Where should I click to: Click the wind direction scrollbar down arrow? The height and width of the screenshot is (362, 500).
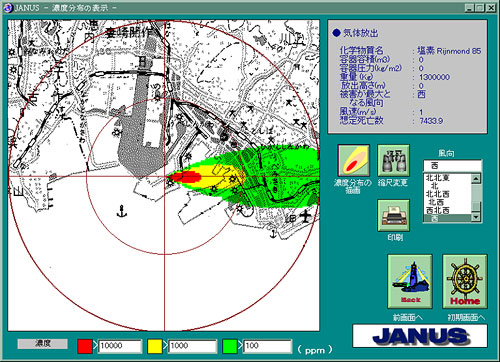pos(476,217)
